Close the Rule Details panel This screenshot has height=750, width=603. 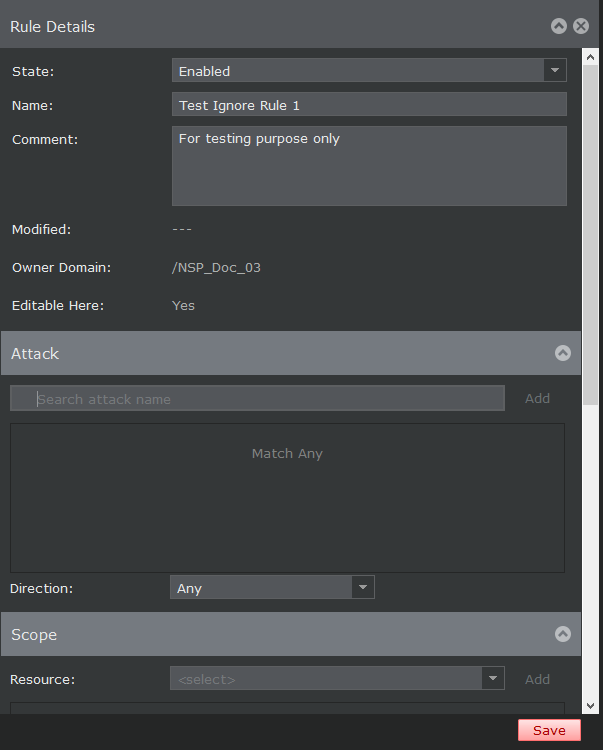coord(581,26)
